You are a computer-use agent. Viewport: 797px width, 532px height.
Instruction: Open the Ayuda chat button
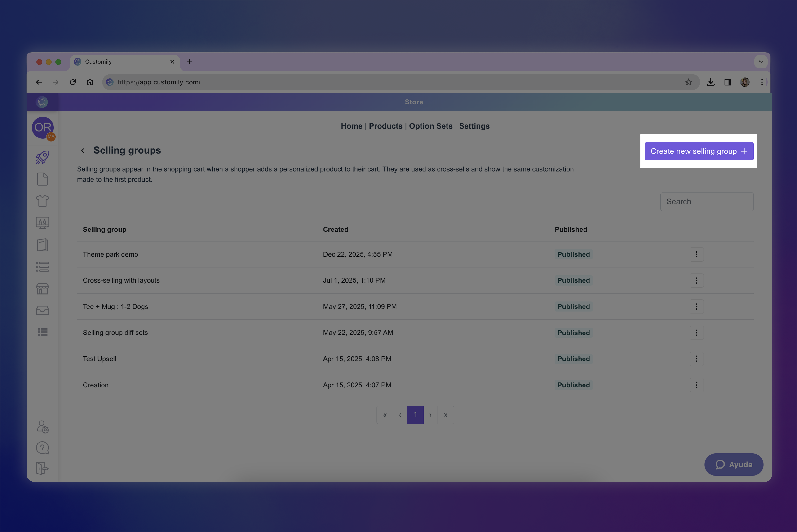click(734, 465)
